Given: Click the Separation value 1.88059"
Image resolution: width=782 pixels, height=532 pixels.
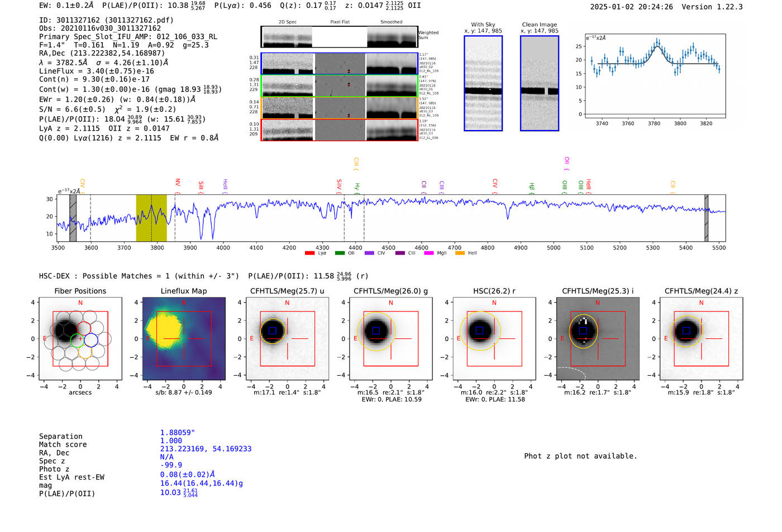Looking at the screenshot, I should (x=178, y=433).
